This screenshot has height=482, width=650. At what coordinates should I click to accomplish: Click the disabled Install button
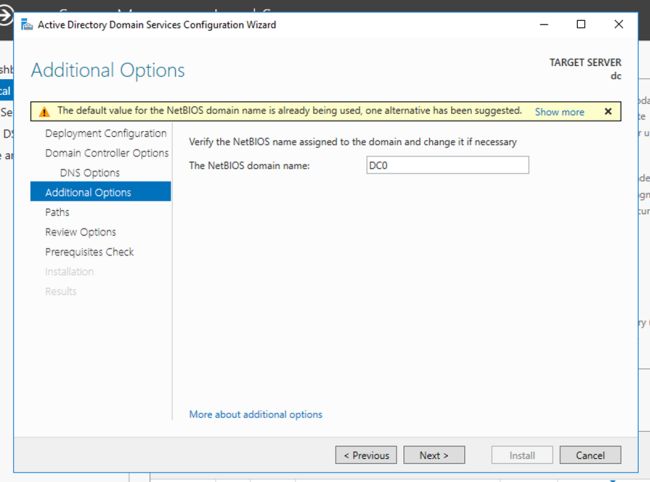point(522,455)
